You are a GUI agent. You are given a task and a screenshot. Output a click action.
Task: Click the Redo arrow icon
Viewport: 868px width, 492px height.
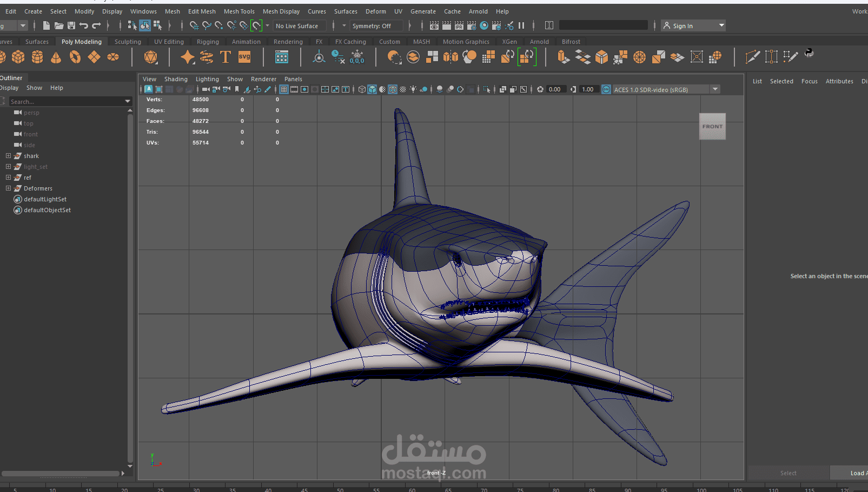pyautogui.click(x=96, y=25)
